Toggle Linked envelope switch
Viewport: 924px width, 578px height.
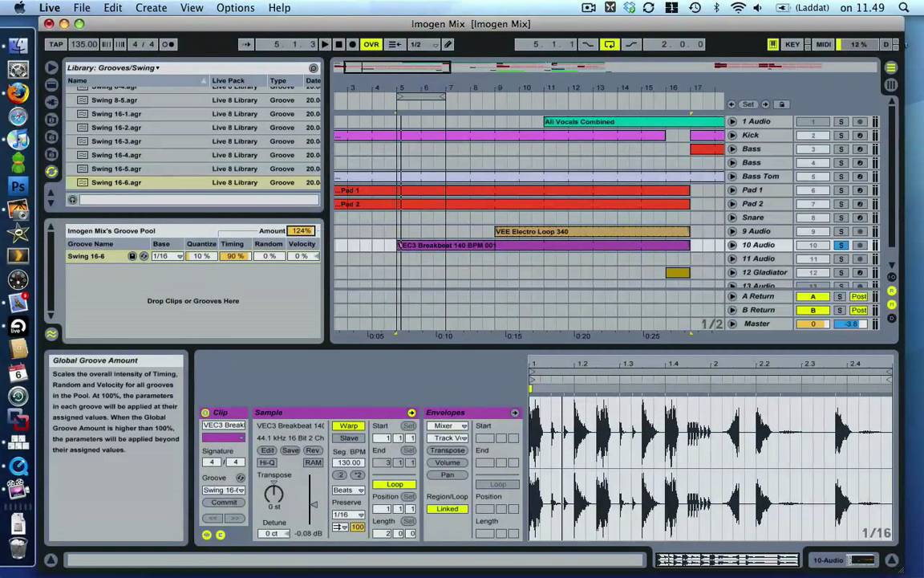(x=447, y=509)
